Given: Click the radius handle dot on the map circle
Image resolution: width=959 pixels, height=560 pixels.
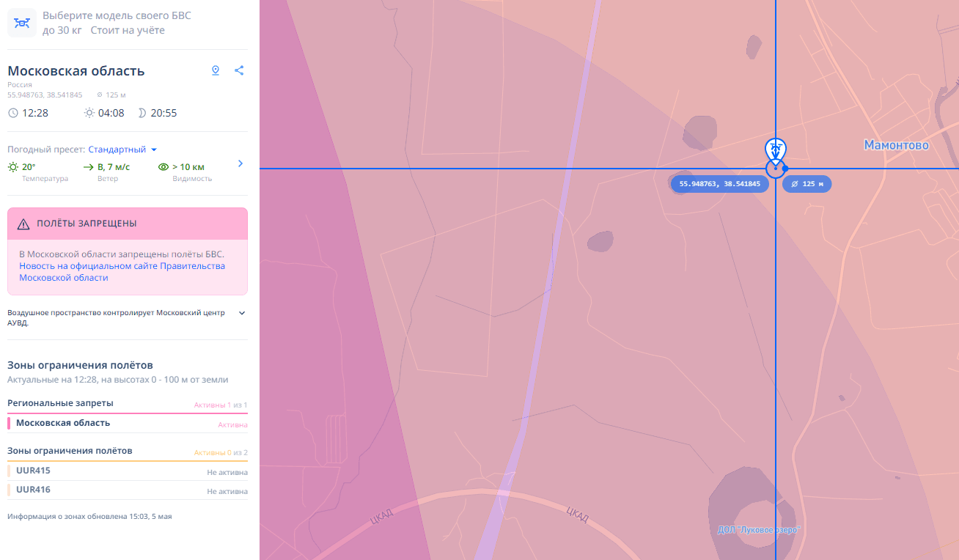Looking at the screenshot, I should 785,169.
